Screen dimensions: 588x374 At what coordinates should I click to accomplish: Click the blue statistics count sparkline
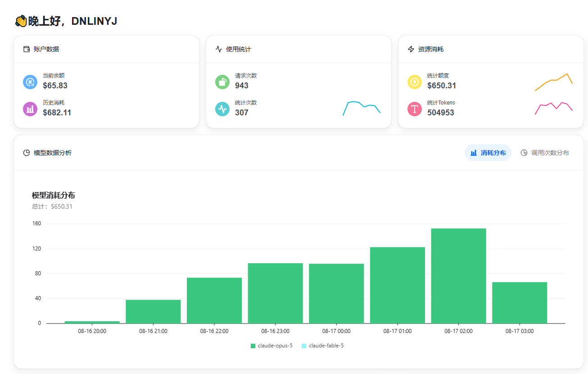point(362,108)
